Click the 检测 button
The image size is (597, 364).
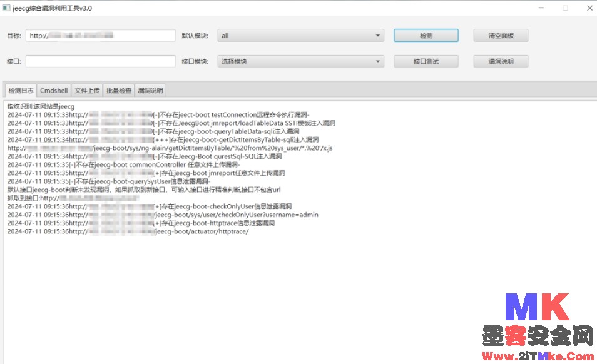click(426, 36)
